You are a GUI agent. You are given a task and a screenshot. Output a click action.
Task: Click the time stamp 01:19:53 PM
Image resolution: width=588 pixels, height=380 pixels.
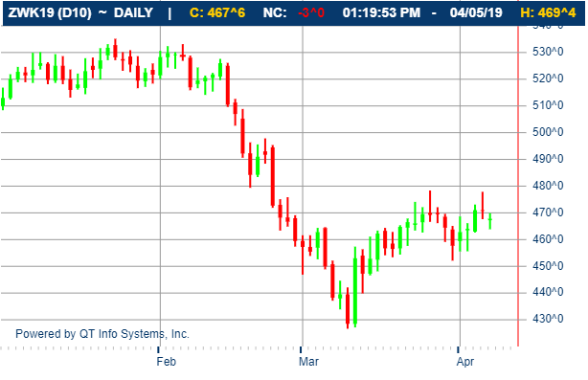(381, 12)
